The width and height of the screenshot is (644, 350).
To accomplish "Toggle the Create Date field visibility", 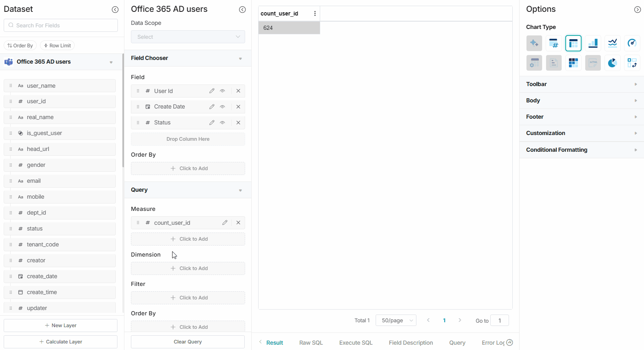I will pyautogui.click(x=222, y=107).
